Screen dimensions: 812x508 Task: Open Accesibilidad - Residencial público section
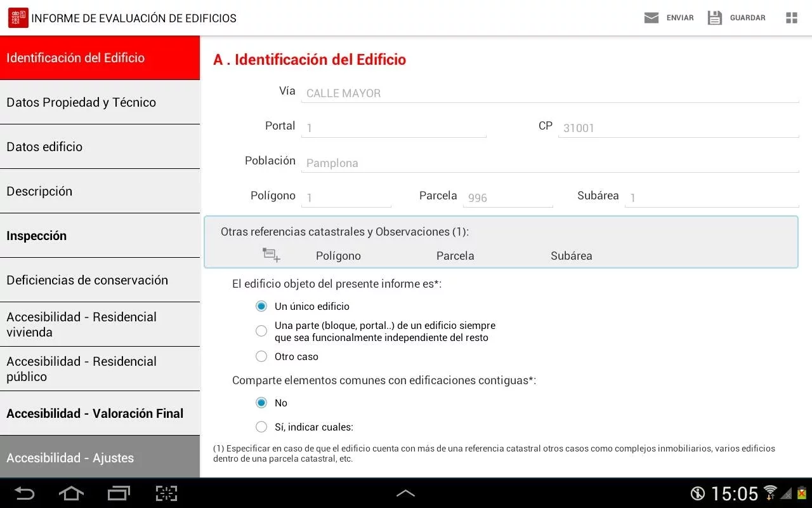(100, 369)
